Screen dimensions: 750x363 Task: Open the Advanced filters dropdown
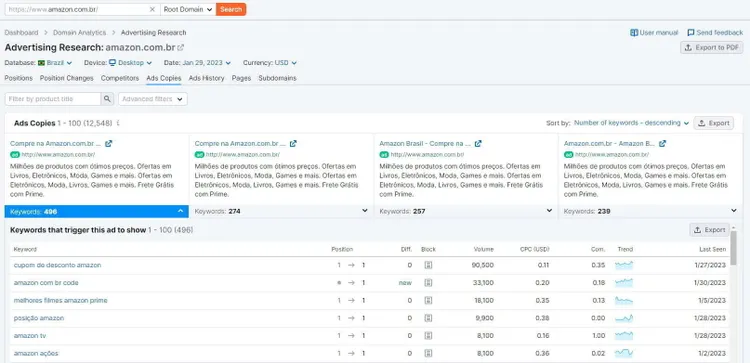[153, 99]
